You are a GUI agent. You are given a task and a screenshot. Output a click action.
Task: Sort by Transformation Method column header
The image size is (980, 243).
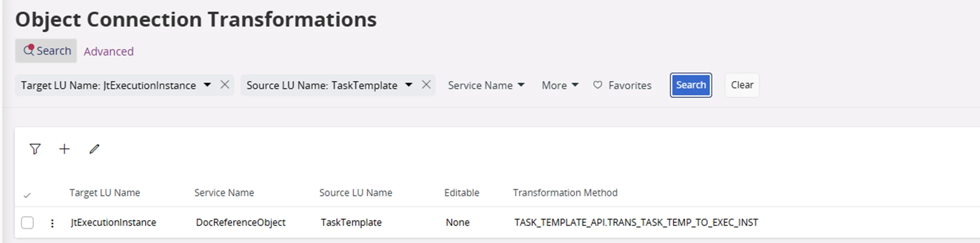tap(565, 192)
